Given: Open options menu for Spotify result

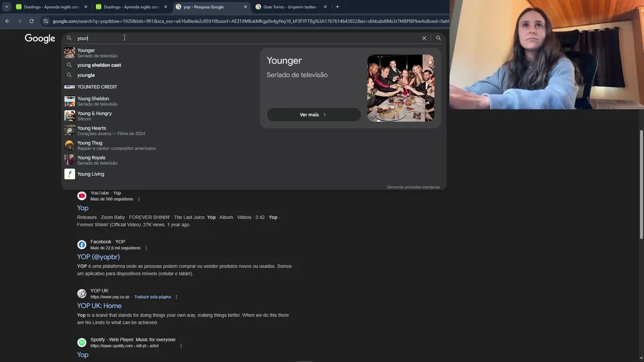Looking at the screenshot, I should coord(181,346).
